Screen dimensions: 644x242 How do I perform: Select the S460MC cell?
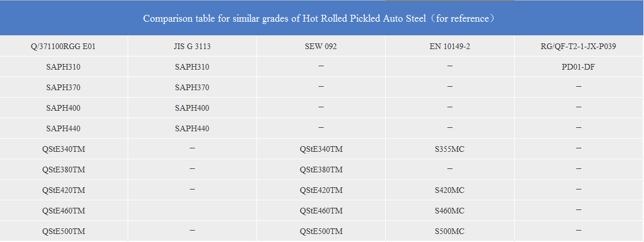tap(450, 211)
